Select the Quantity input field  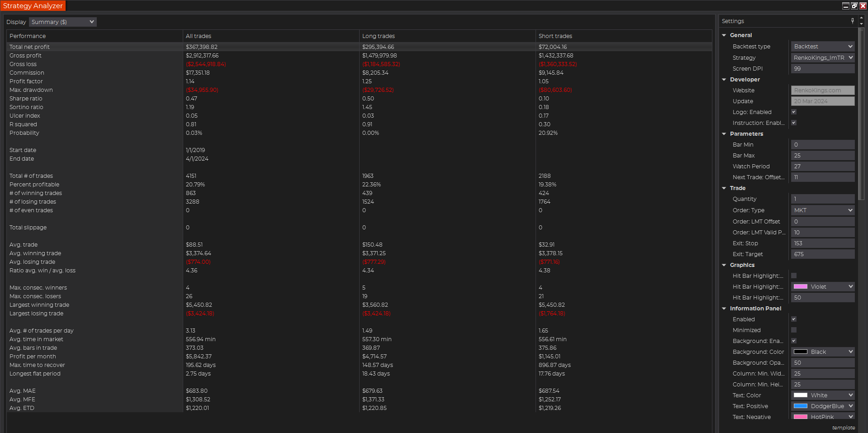[822, 199]
